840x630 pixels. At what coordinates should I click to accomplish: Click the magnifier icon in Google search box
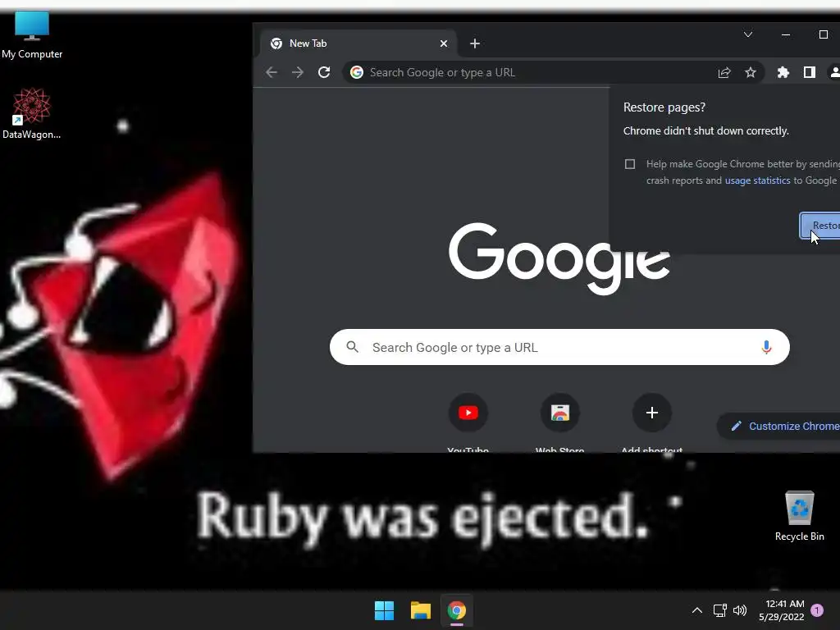click(x=353, y=347)
